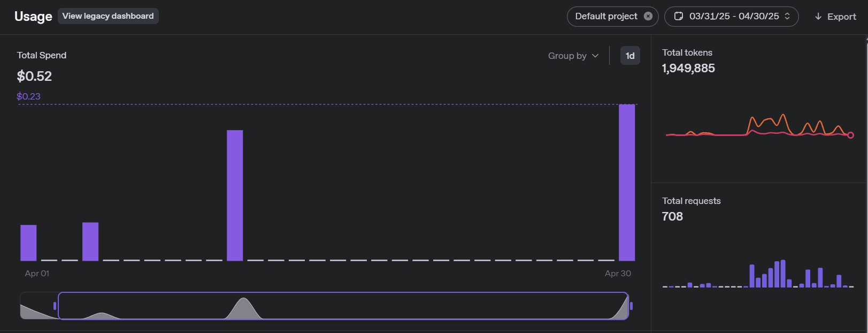Remove the Default project filter using its X icon

click(x=648, y=16)
